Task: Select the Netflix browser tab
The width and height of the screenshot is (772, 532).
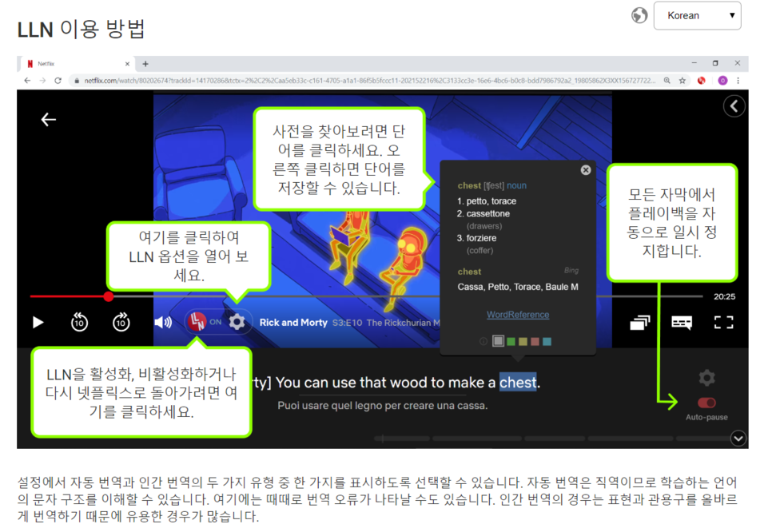Action: (x=76, y=63)
